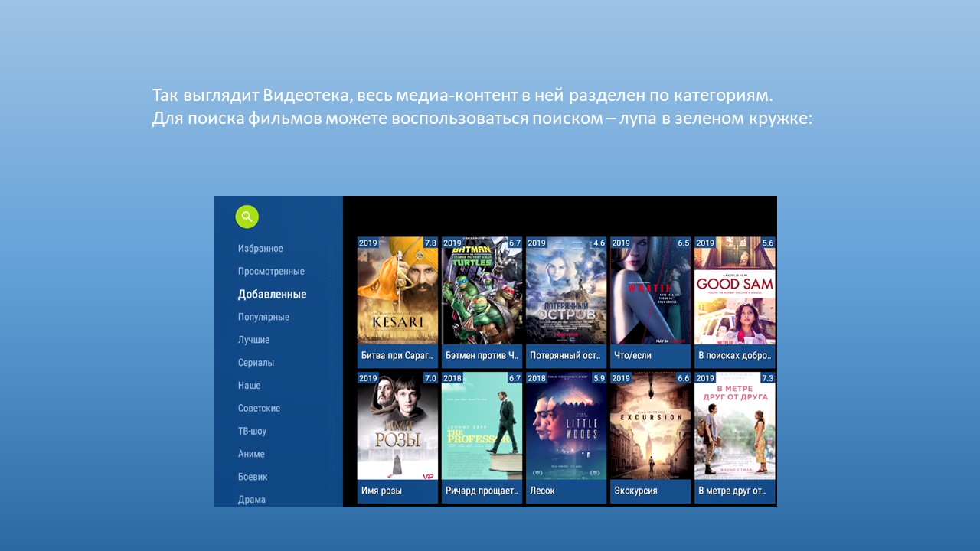Click the 7.3 rating badge

[x=768, y=378]
